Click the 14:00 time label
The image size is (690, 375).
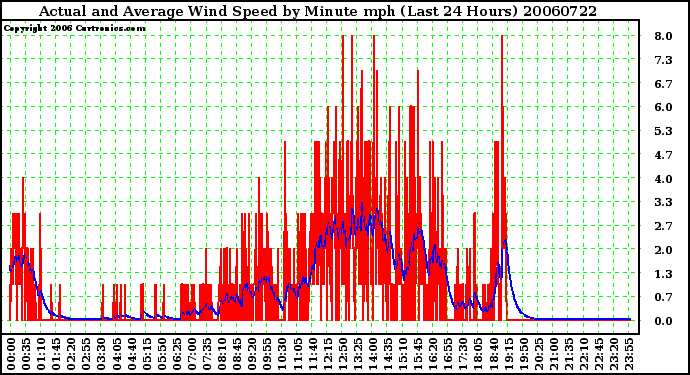(x=373, y=354)
